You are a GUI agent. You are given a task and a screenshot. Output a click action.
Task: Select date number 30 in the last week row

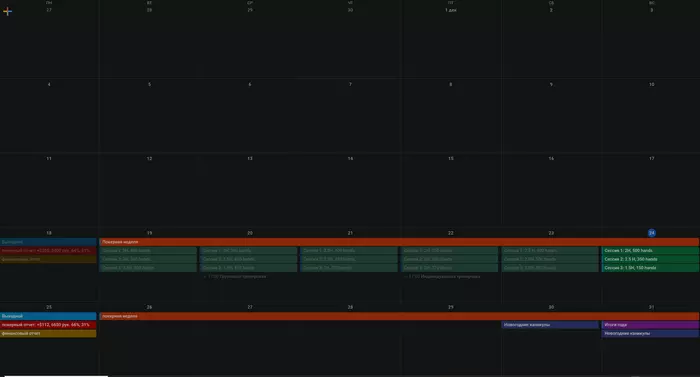pyautogui.click(x=551, y=307)
